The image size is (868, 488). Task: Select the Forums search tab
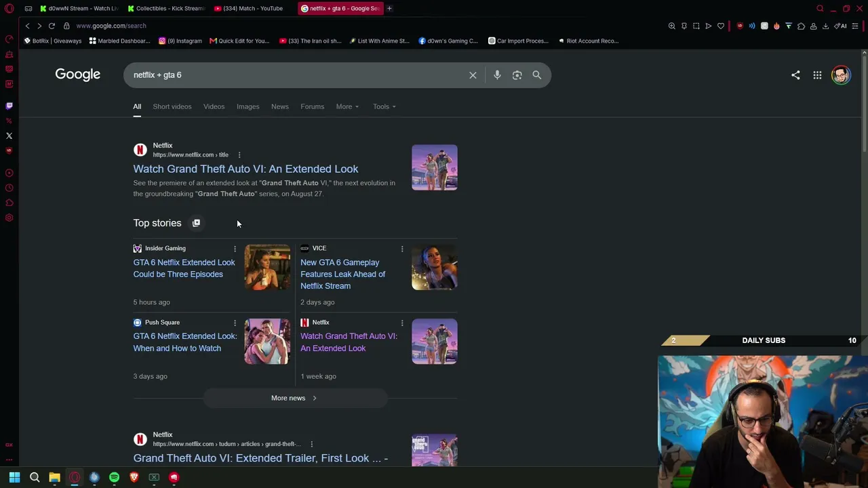tap(312, 106)
